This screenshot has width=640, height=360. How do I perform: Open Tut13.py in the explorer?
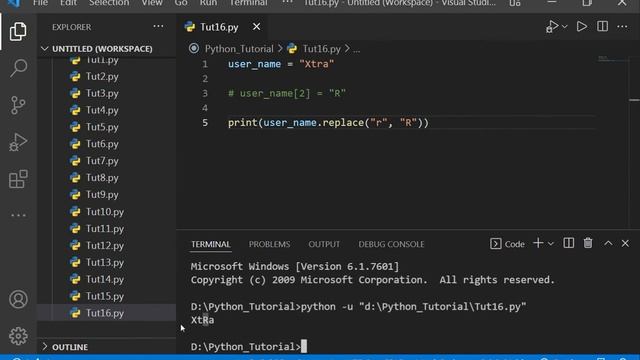point(104,262)
